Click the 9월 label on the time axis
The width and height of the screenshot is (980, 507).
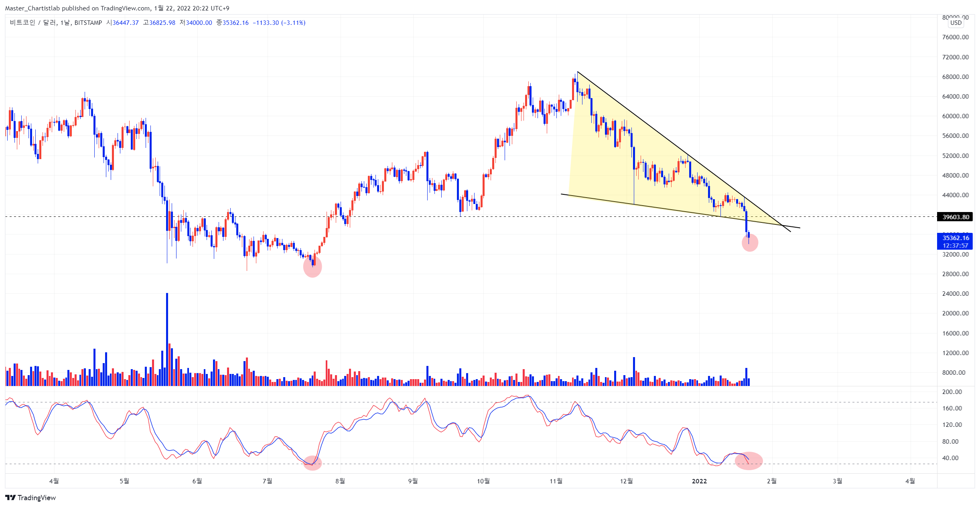[413, 481]
